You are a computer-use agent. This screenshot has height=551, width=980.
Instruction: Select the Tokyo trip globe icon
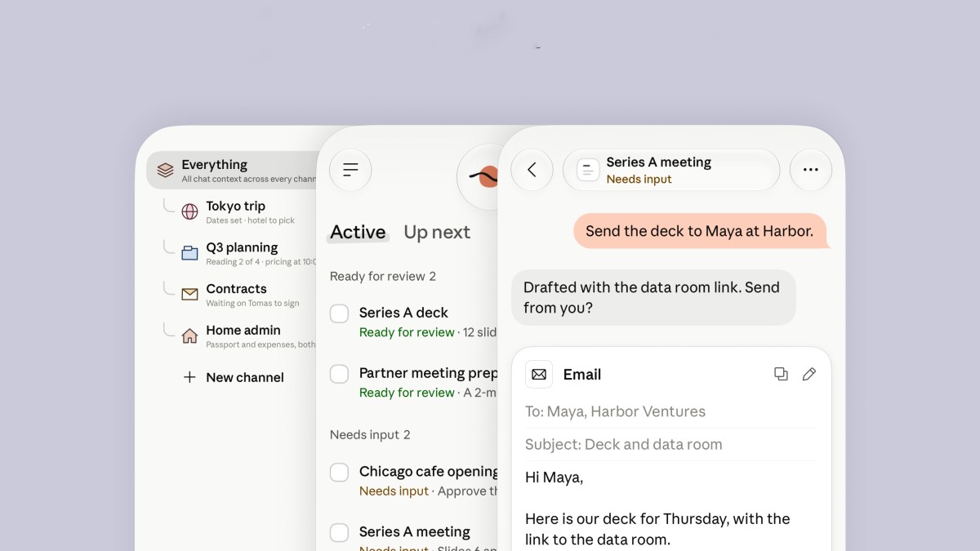189,211
